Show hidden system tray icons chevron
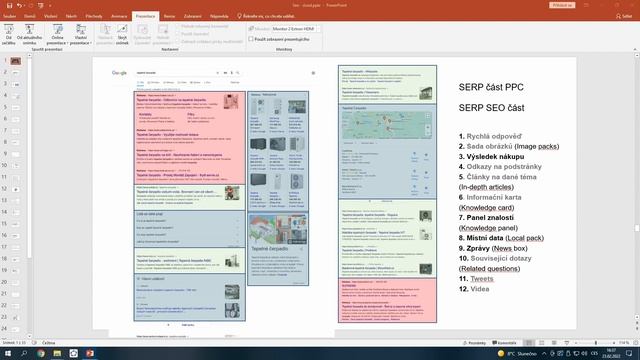Image resolution: width=640 pixels, height=360 pixels. [544, 353]
